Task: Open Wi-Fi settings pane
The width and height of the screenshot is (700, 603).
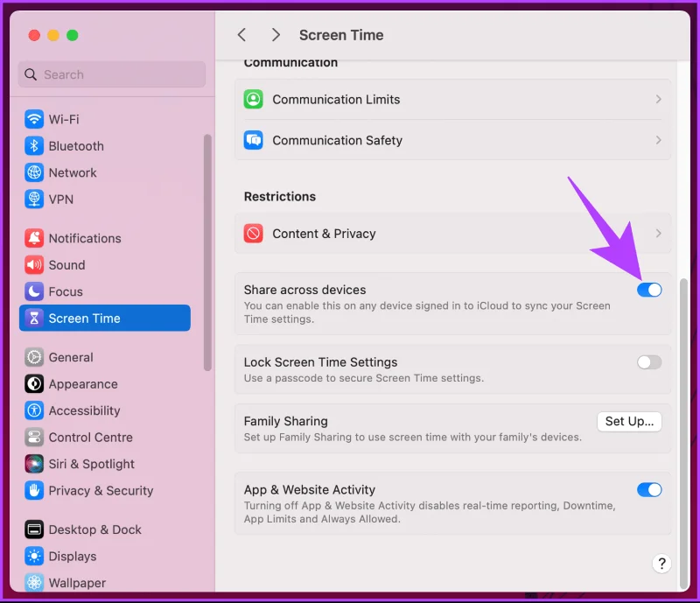Action: (105, 119)
